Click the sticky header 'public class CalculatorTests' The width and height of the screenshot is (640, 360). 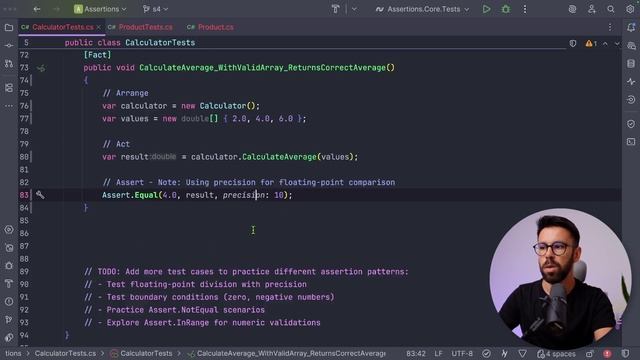130,42
